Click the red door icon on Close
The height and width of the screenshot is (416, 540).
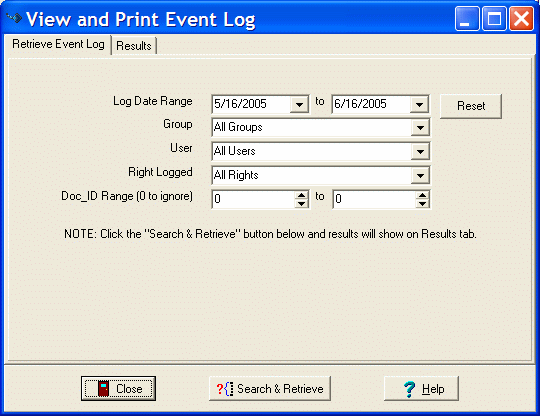[x=103, y=388]
